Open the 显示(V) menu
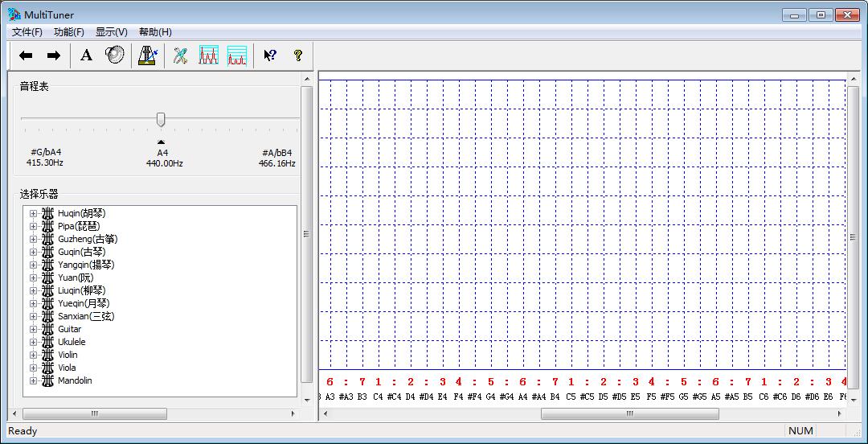This screenshot has width=868, height=444. [x=111, y=32]
